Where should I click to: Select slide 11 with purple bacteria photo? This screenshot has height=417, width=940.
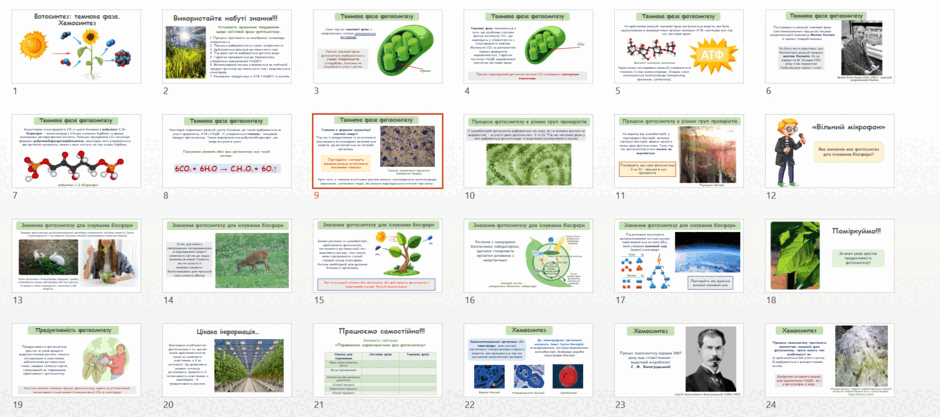[x=679, y=151]
